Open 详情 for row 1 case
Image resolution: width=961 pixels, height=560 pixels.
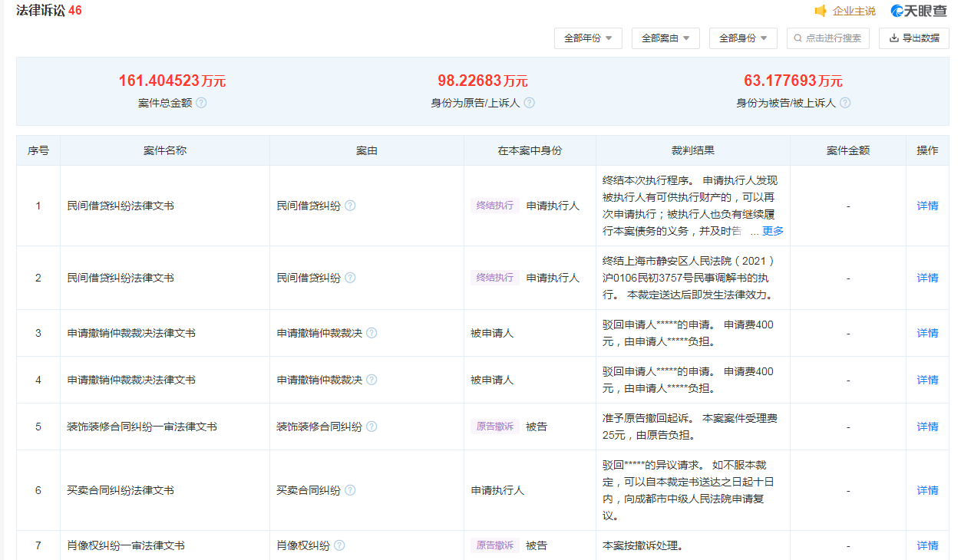(x=927, y=206)
